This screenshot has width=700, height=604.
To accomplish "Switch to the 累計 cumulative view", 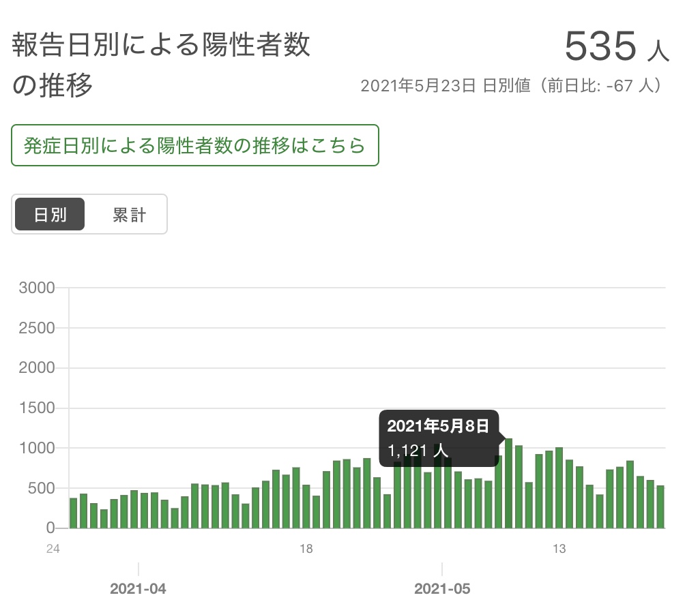I will pos(129,215).
